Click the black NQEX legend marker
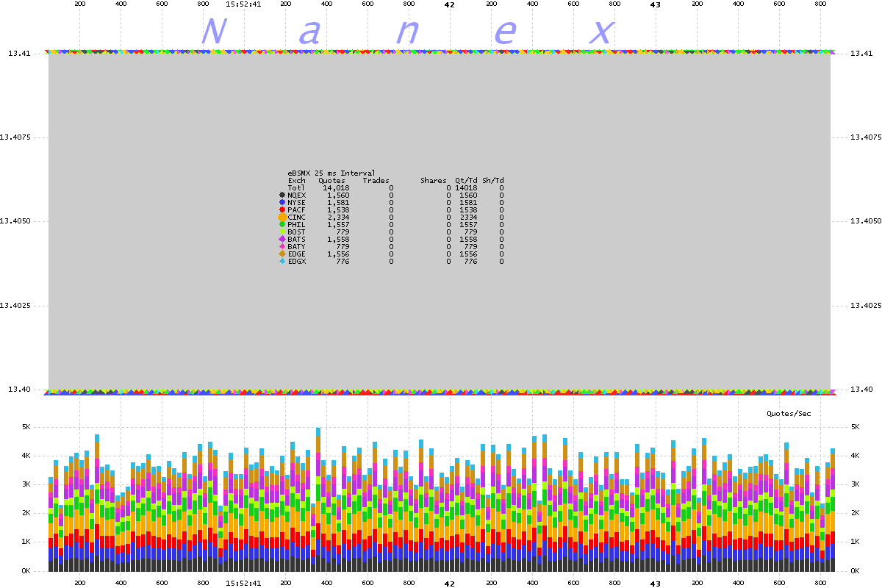Image resolution: width=882 pixels, height=588 pixels. [282, 195]
